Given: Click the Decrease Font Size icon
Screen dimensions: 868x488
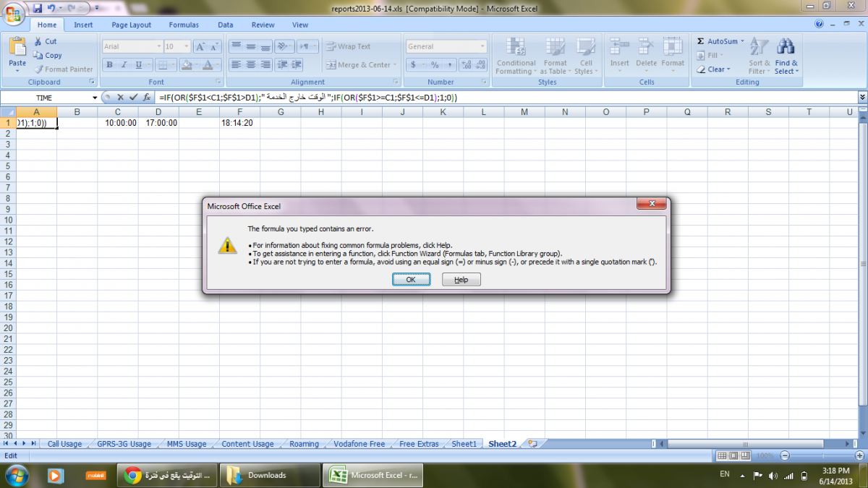Looking at the screenshot, I should [x=216, y=46].
